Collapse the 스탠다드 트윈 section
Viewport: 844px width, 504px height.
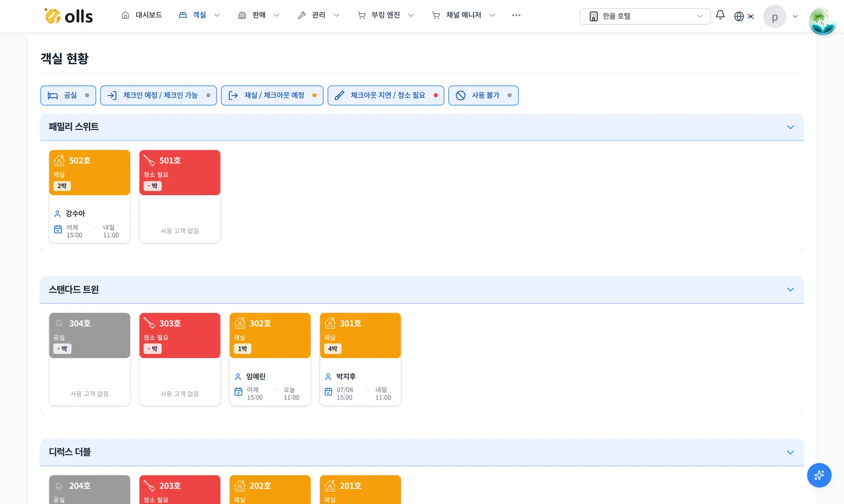[x=790, y=289]
